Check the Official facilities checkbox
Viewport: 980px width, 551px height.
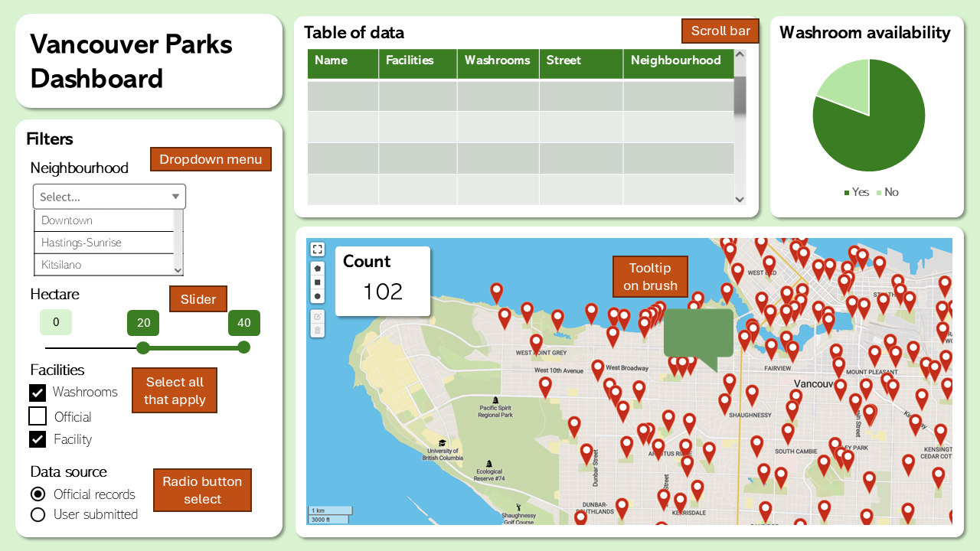tap(38, 416)
